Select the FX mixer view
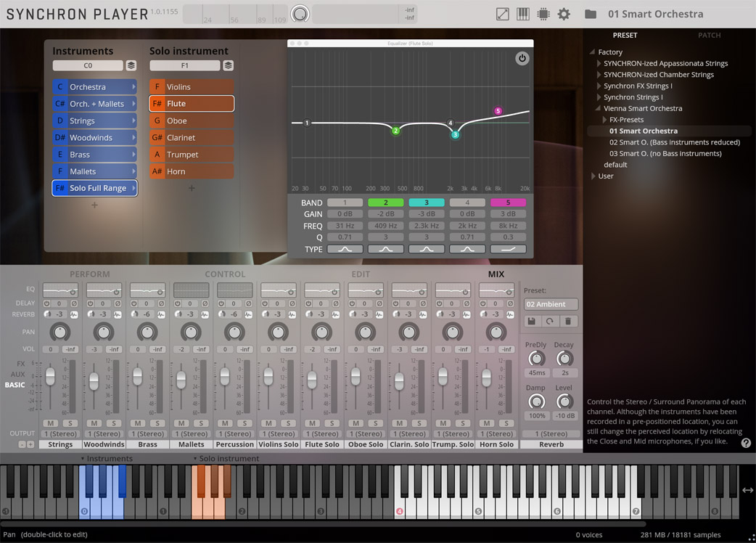Image resolution: width=756 pixels, height=543 pixels. 21,364
